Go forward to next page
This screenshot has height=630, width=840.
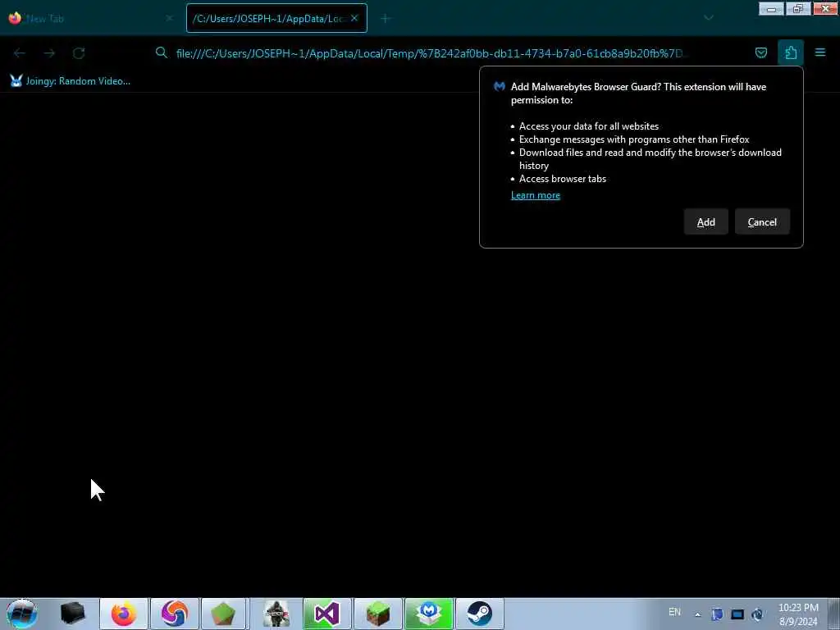pyautogui.click(x=49, y=53)
